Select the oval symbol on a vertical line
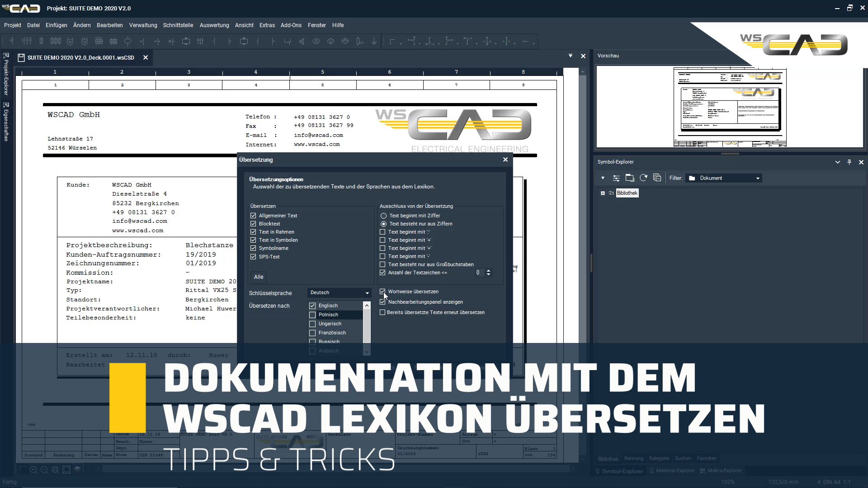The image size is (868, 488). 128,42
